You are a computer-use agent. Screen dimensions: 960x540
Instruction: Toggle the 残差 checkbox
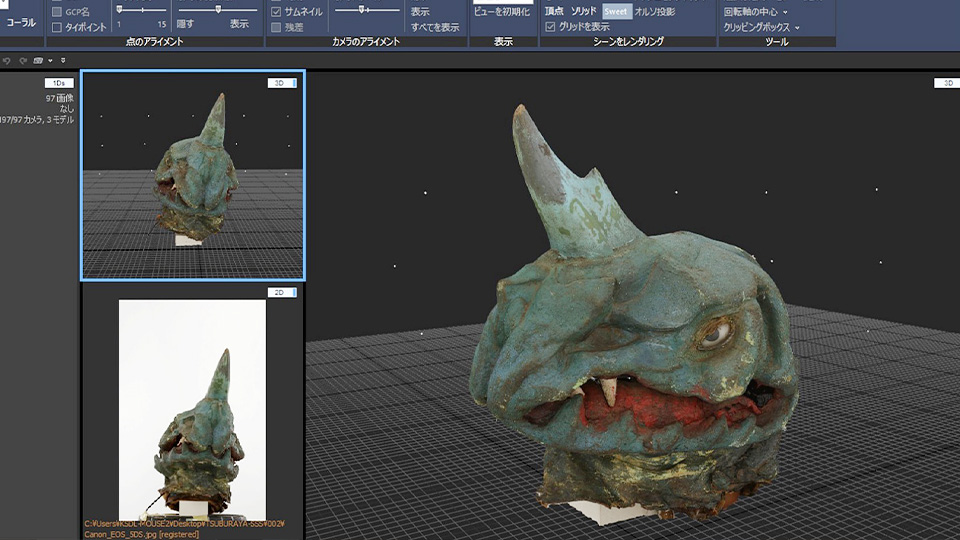(x=277, y=27)
